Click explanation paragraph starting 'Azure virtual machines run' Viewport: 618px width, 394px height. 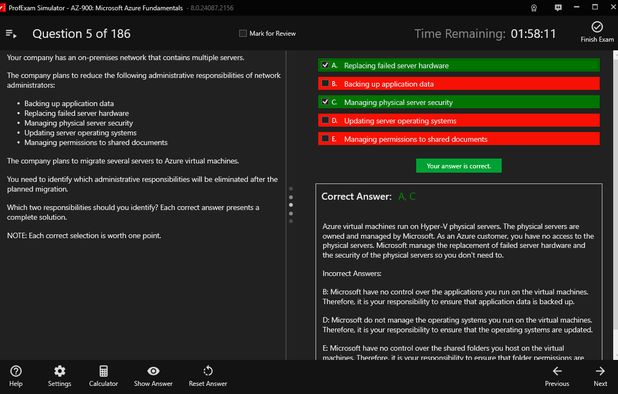click(458, 241)
